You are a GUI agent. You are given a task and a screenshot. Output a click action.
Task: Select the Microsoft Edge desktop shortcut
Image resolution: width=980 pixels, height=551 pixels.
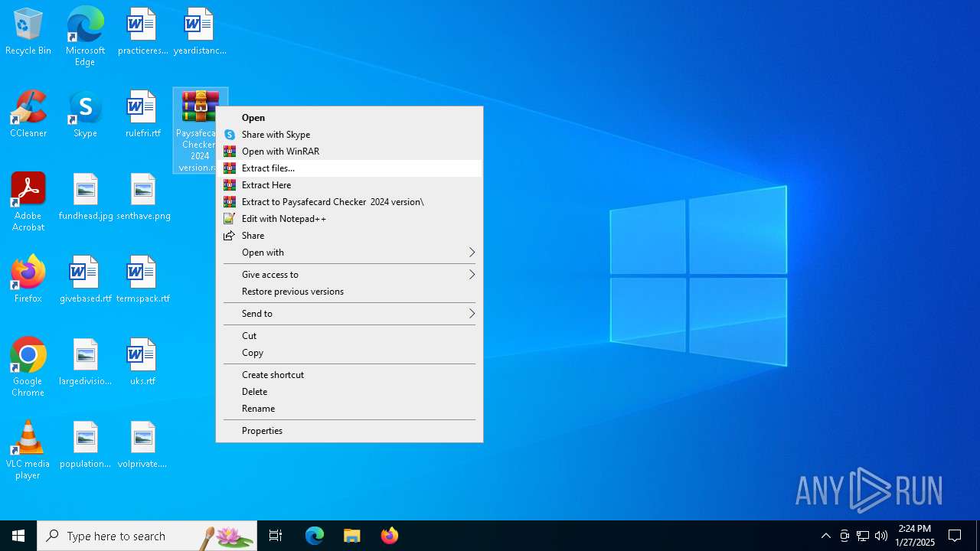[85, 37]
